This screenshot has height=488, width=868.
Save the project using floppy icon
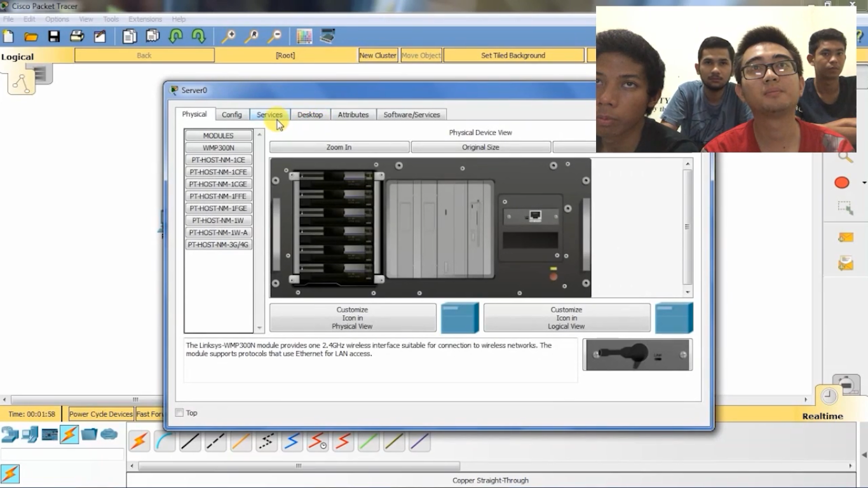54,37
